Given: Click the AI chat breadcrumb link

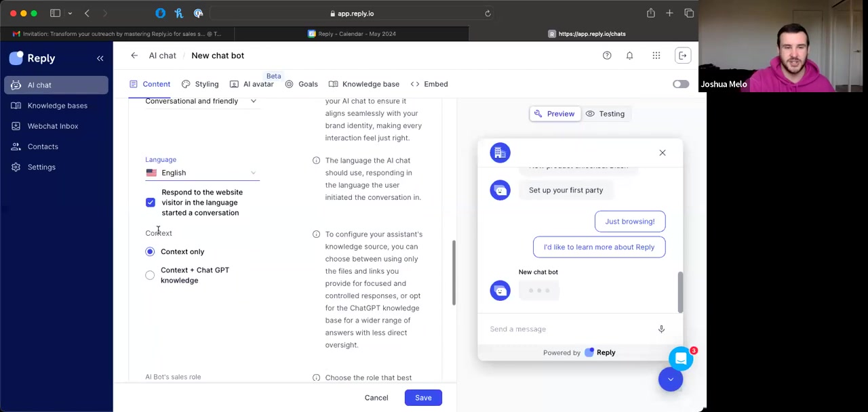Looking at the screenshot, I should (x=162, y=56).
